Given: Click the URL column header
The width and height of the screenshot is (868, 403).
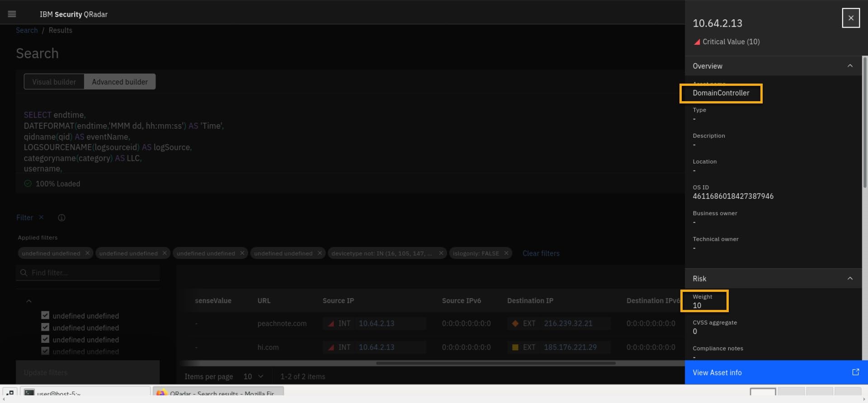Looking at the screenshot, I should tap(264, 301).
